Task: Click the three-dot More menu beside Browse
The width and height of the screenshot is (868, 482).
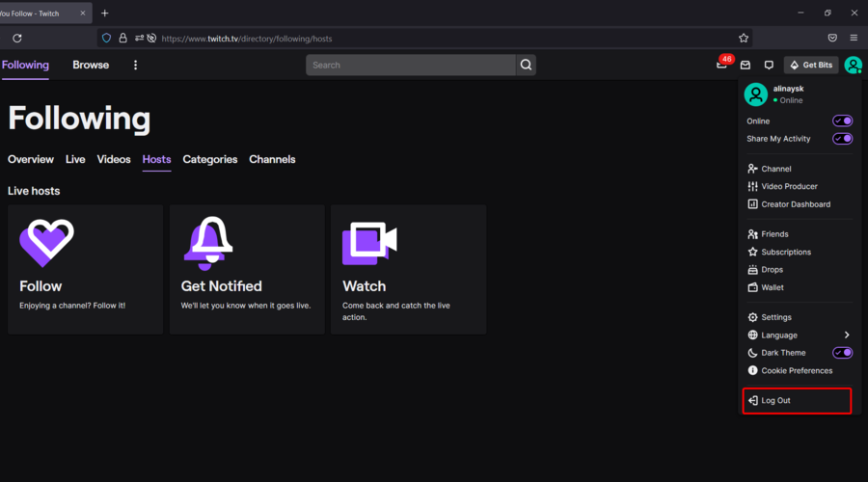Action: pyautogui.click(x=135, y=65)
